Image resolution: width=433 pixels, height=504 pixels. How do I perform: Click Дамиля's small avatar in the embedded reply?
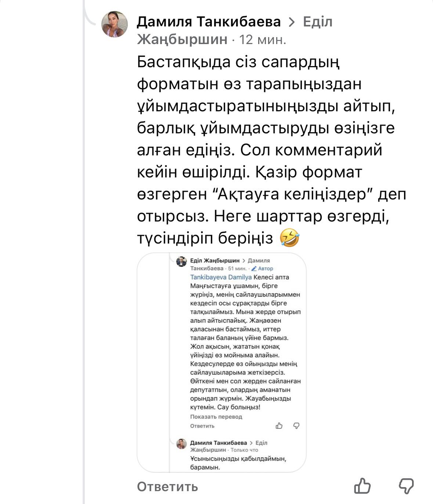point(181,444)
